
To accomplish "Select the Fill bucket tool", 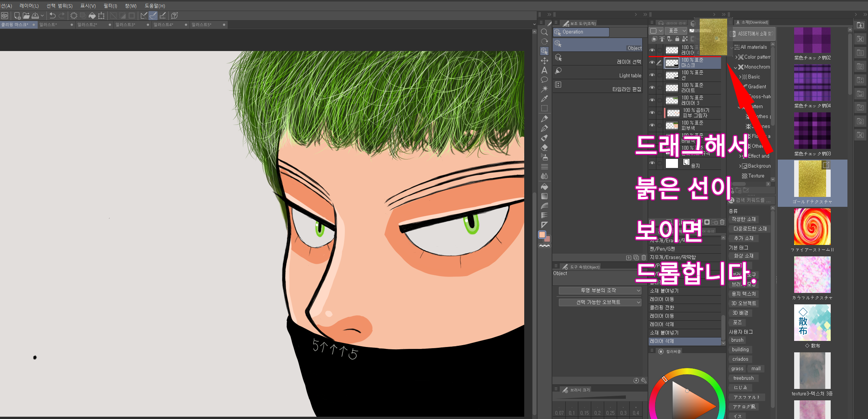I will pyautogui.click(x=544, y=187).
